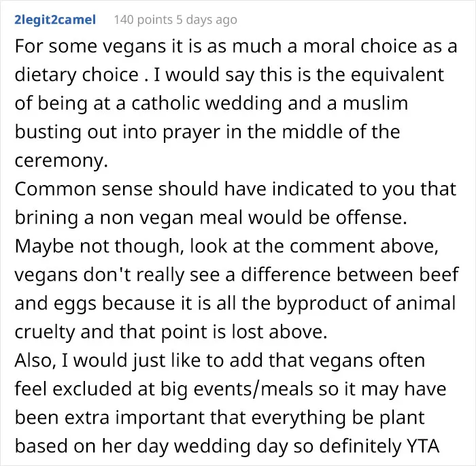This screenshot has width=476, height=466.
Task: Click the word "offense." in the comment
Action: click(371, 217)
